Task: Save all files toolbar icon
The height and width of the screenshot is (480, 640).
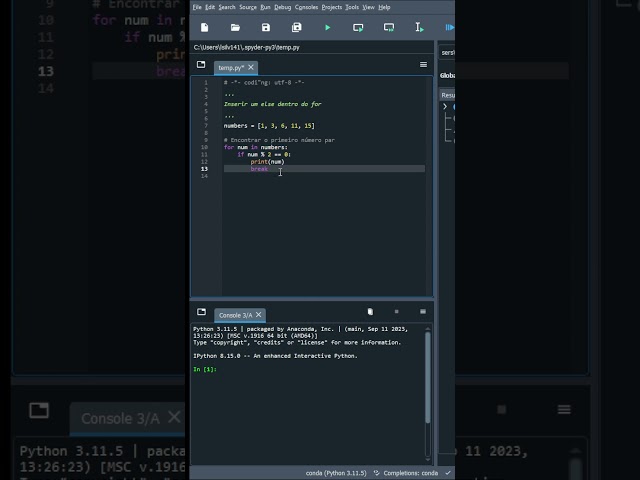Action: (297, 27)
